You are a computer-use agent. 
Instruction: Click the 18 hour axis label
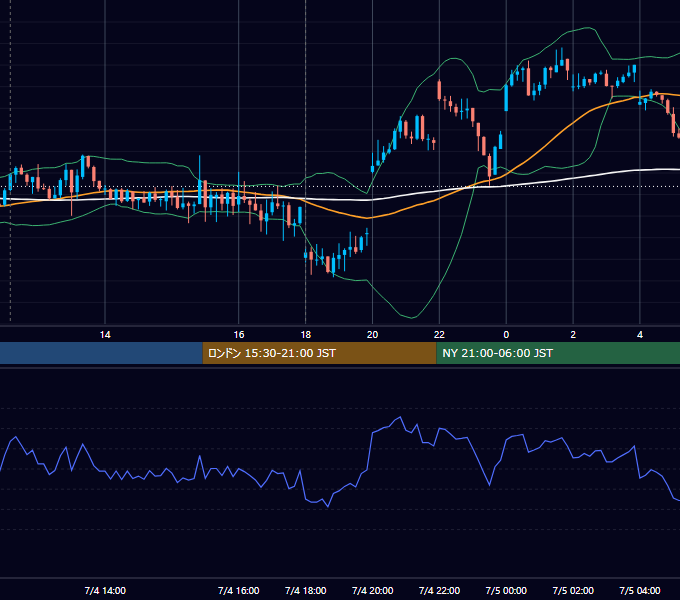coord(306,335)
